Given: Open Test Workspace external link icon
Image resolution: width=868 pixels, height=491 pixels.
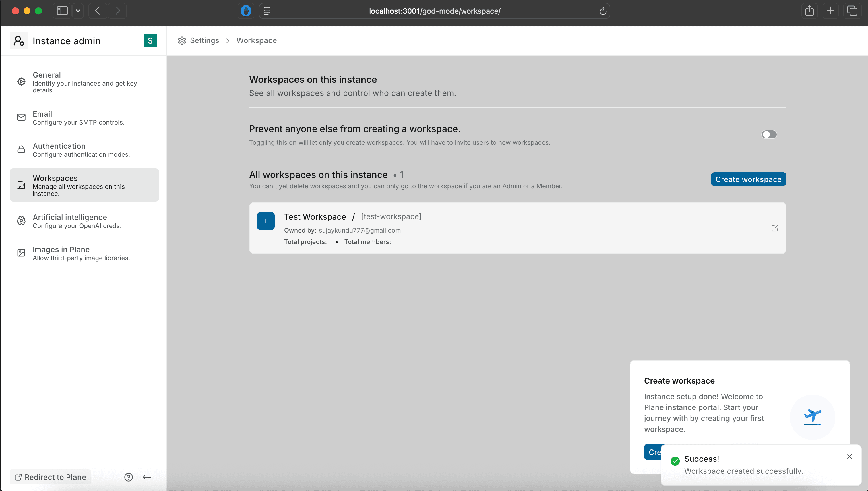Looking at the screenshot, I should pos(775,228).
